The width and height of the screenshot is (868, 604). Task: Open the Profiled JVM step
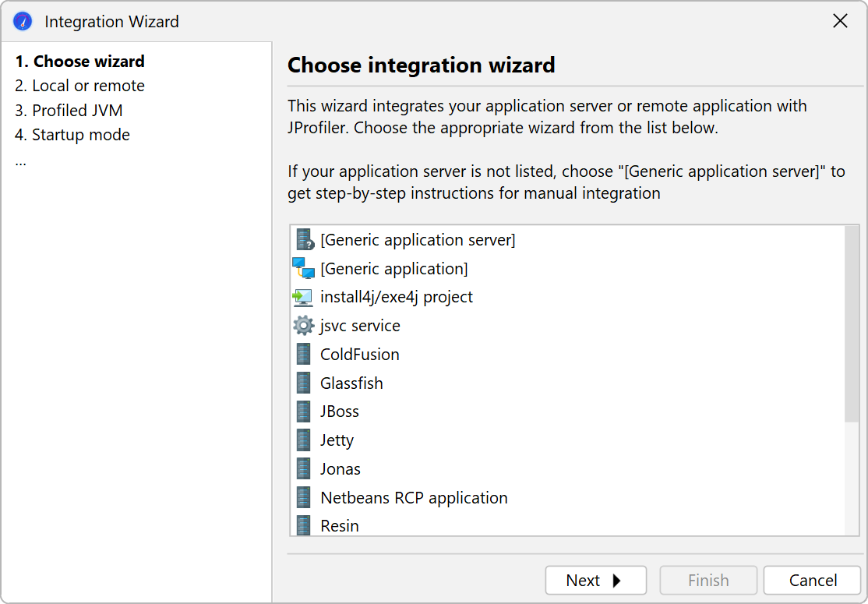tap(69, 111)
